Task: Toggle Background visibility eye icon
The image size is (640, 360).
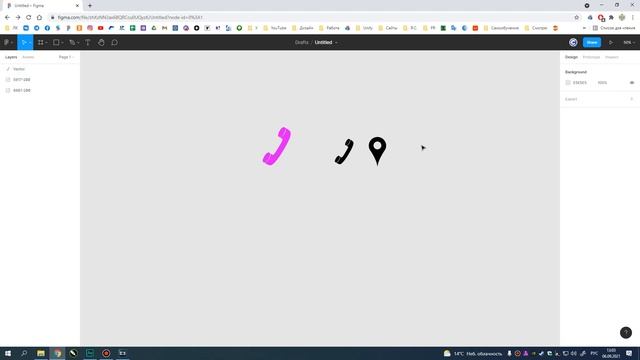Action: 631,82
